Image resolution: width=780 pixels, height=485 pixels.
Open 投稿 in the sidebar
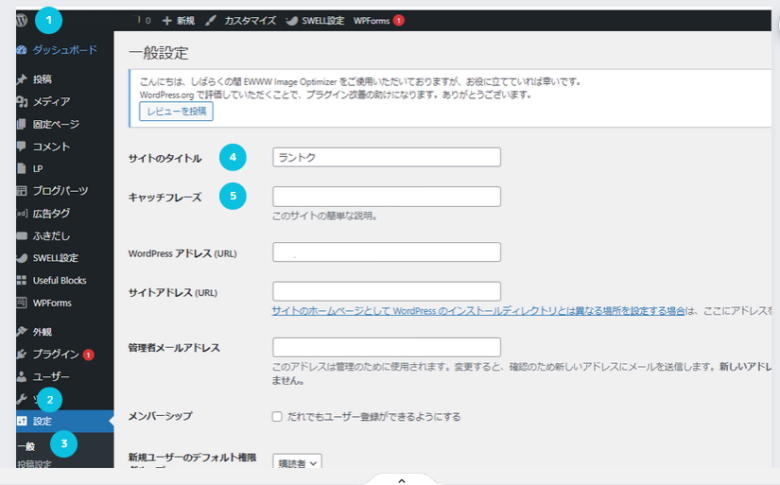(x=42, y=79)
